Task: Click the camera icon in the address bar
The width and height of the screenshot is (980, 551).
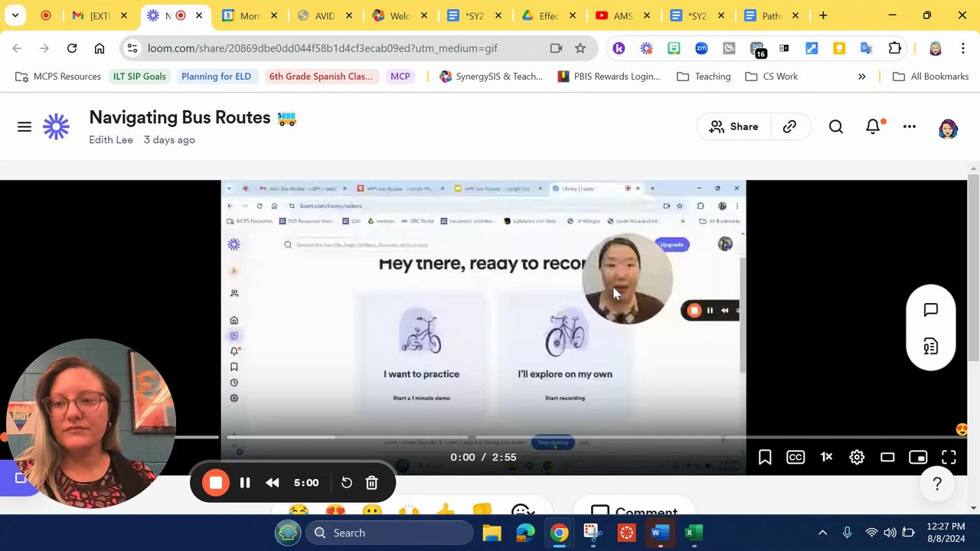Action: click(556, 48)
